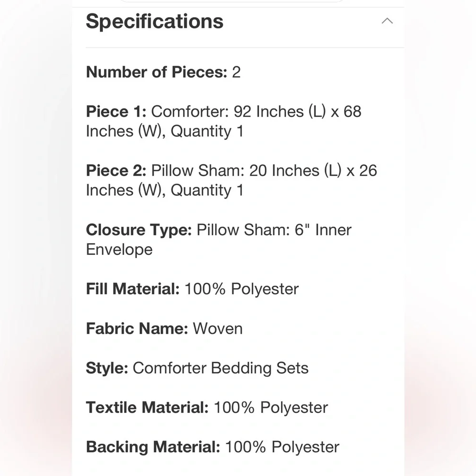Image resolution: width=476 pixels, height=476 pixels.
Task: Click the Number of Pieces value 2
Action: pos(237,72)
